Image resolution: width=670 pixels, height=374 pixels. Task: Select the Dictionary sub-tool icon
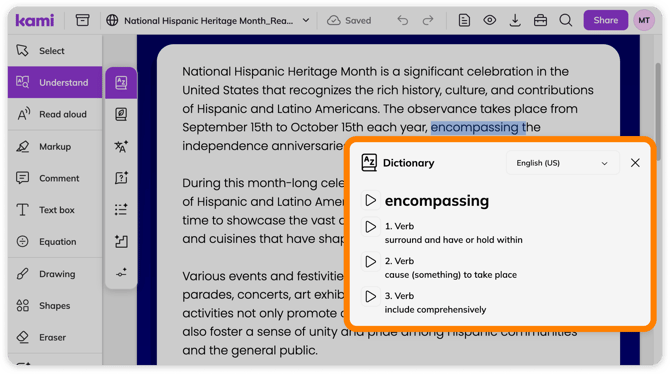[x=121, y=82]
